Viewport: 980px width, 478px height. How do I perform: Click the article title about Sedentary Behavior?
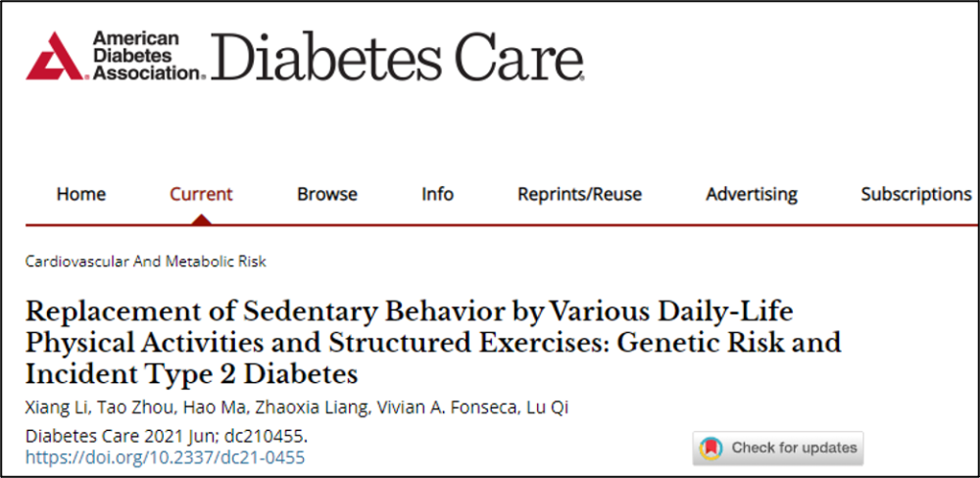click(x=433, y=344)
